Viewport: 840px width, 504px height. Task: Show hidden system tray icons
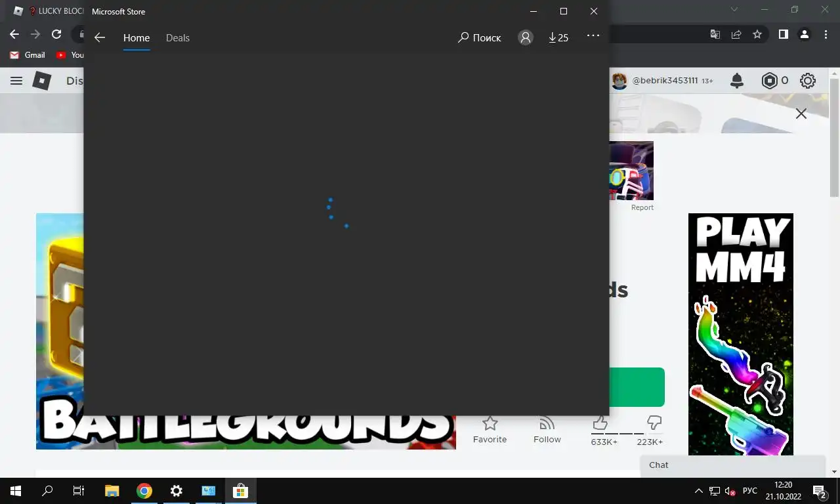point(700,491)
